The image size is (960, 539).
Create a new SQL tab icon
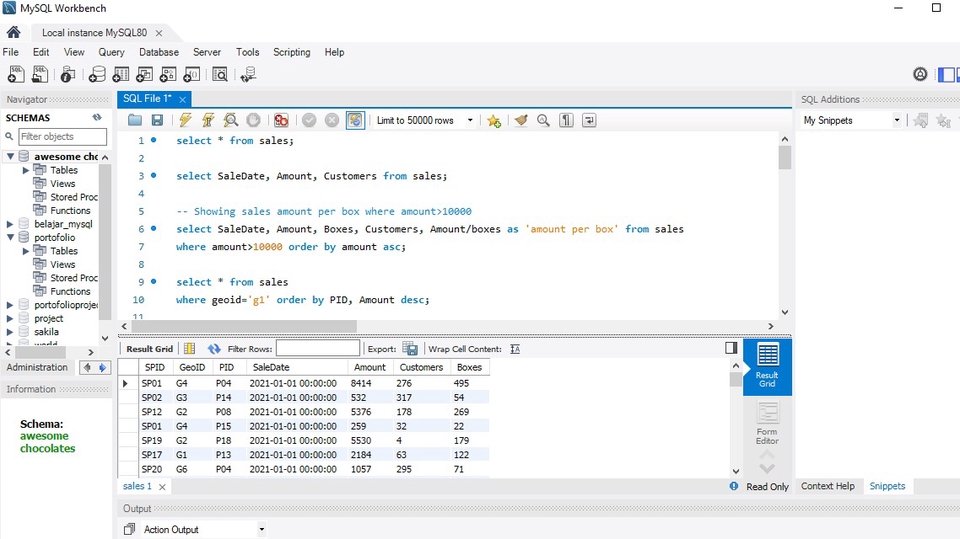[16, 74]
